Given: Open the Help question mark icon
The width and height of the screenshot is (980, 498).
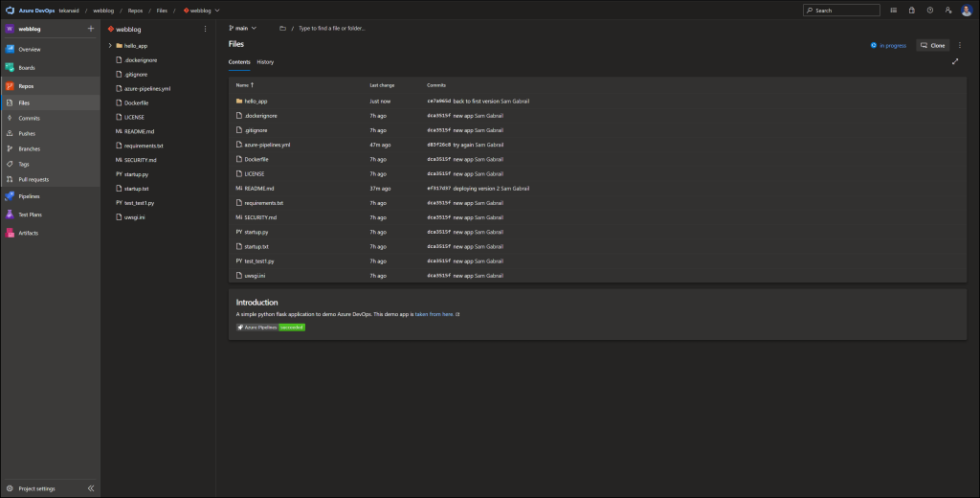Looking at the screenshot, I should 930,10.
